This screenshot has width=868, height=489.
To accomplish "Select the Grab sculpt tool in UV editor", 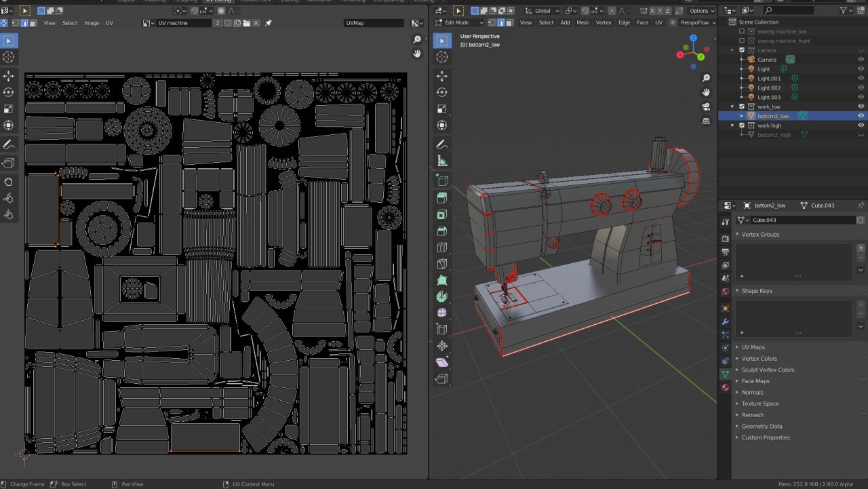I will pyautogui.click(x=9, y=182).
